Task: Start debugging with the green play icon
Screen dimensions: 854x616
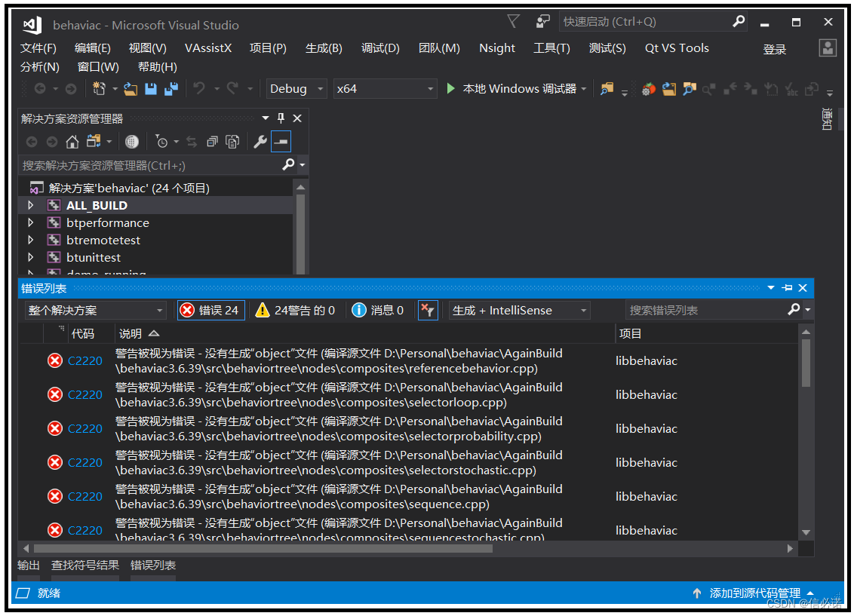Action: click(450, 88)
